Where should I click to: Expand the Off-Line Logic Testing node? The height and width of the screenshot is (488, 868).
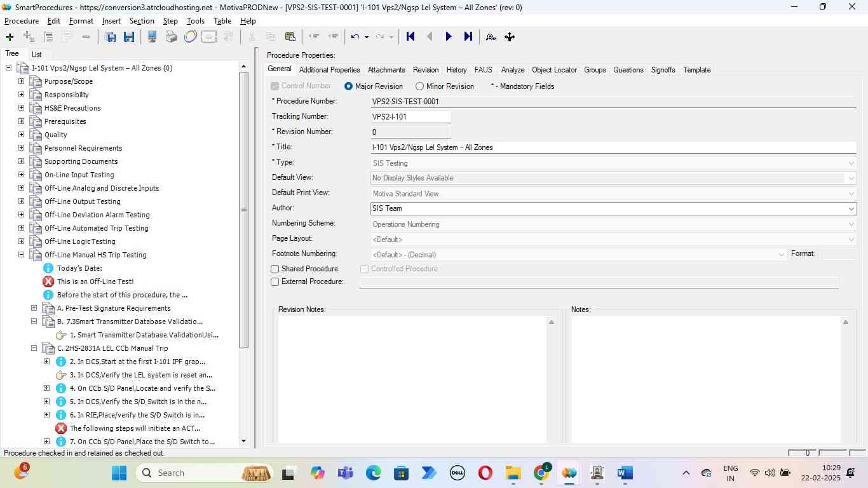point(21,241)
